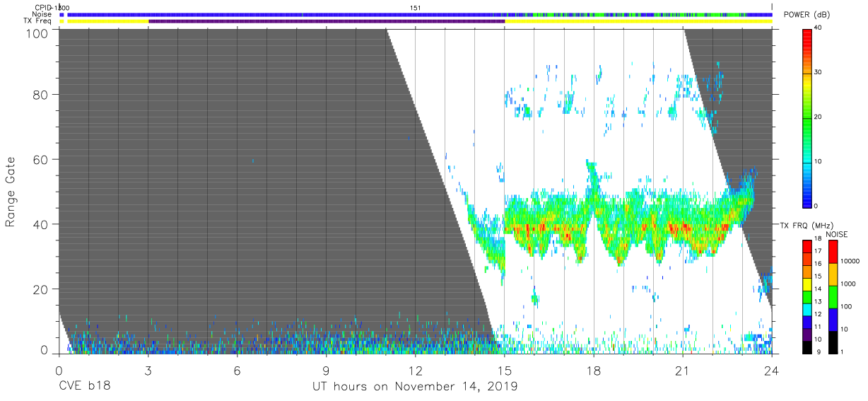The width and height of the screenshot is (868, 401).
Task: Click the "TX Freq" row label at top left
Action: (38, 21)
